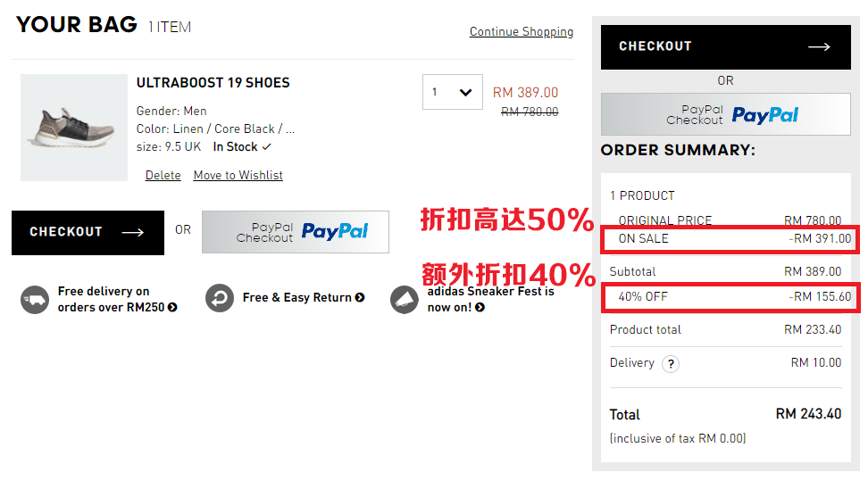The image size is (868, 489).
Task: Delete the Ultraboost 19 Shoes item
Action: [163, 176]
